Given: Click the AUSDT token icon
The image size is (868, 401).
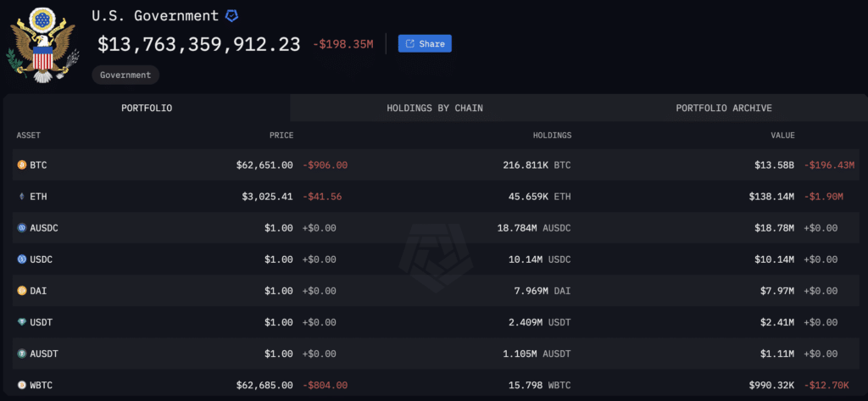Looking at the screenshot, I should (22, 354).
